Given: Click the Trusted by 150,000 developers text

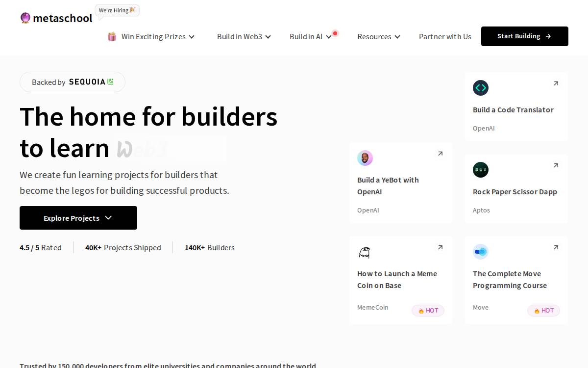Looking at the screenshot, I should point(168,365).
